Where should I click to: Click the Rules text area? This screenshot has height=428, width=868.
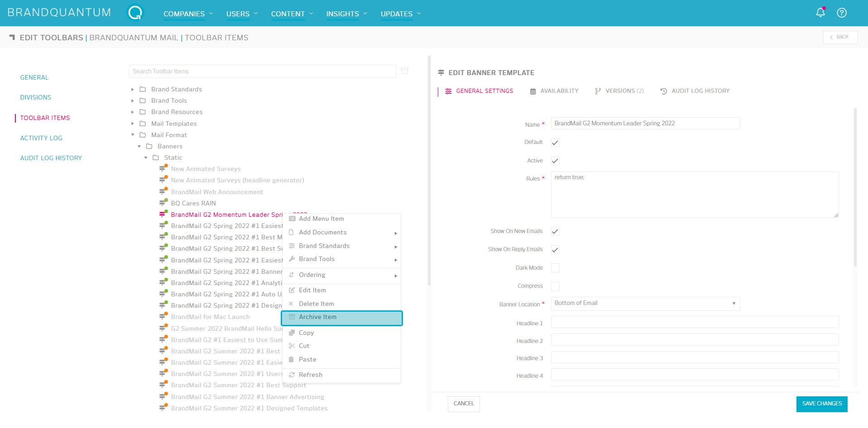pos(695,195)
